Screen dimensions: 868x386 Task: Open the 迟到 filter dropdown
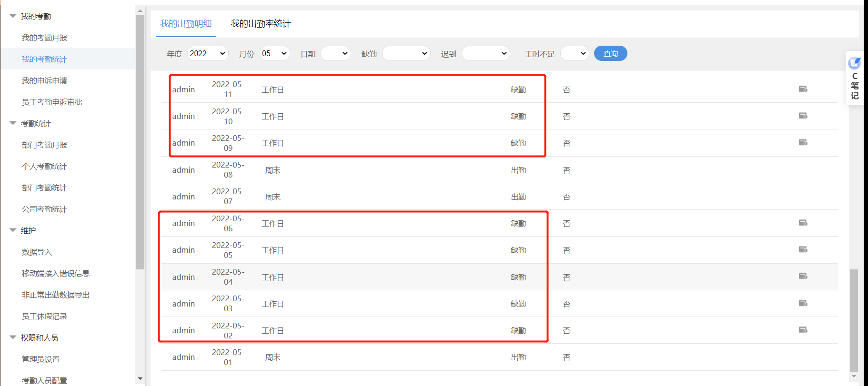pos(485,54)
